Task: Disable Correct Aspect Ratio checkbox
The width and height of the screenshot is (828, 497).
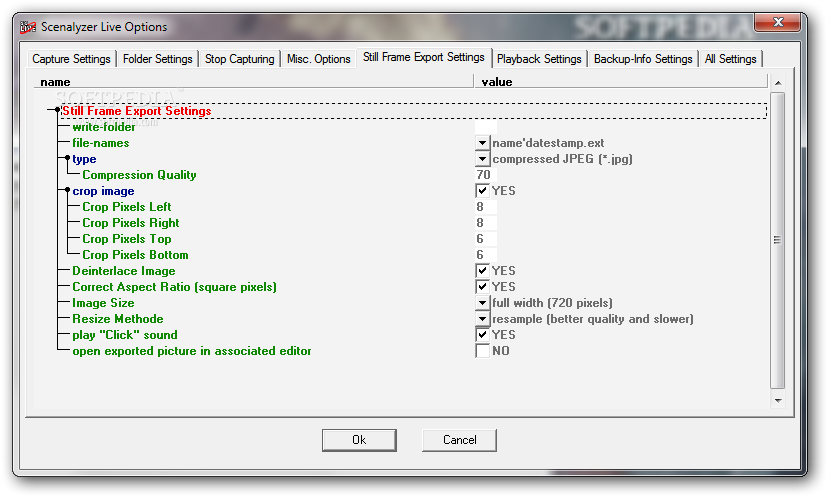Action: click(482, 287)
